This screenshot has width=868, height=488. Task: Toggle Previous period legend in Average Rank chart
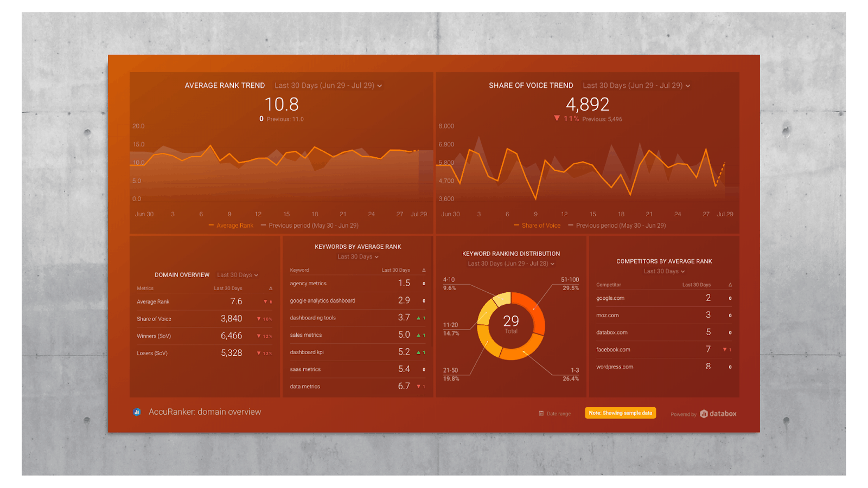pos(309,226)
